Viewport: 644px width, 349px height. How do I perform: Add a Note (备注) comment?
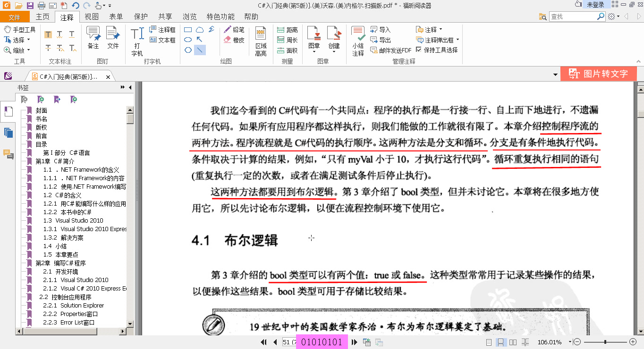[93, 38]
